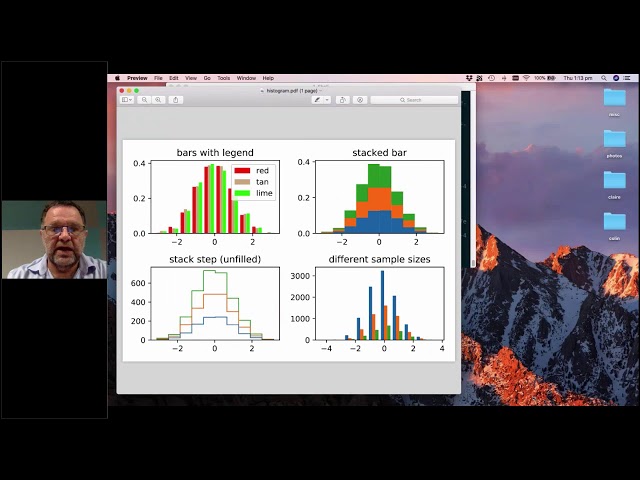Click the Rotate icon in Preview toolbar
The width and height of the screenshot is (640, 480).
click(x=343, y=100)
